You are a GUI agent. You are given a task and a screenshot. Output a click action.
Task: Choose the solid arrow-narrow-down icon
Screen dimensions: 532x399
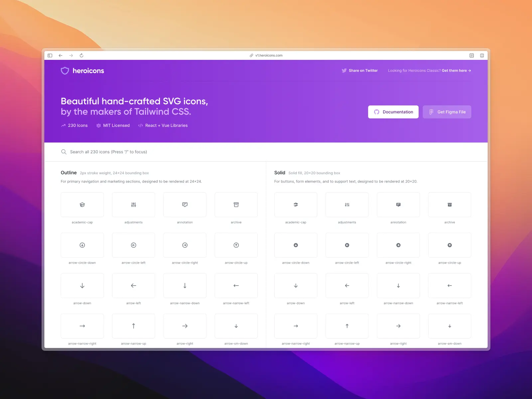click(398, 286)
